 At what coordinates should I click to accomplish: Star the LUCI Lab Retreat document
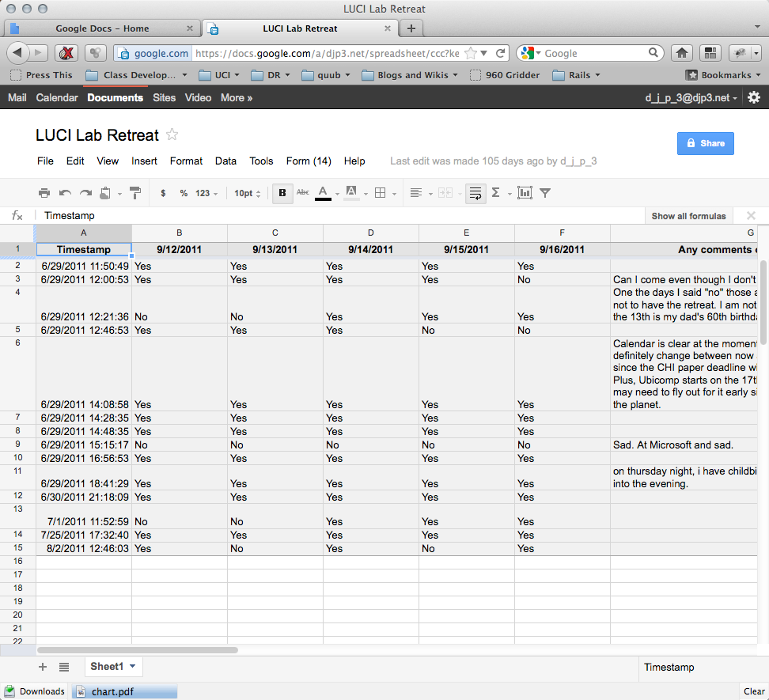pyautogui.click(x=172, y=135)
